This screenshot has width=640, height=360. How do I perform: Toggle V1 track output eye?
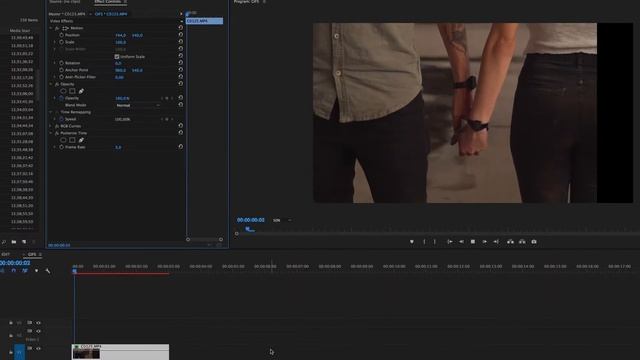[x=38, y=349]
